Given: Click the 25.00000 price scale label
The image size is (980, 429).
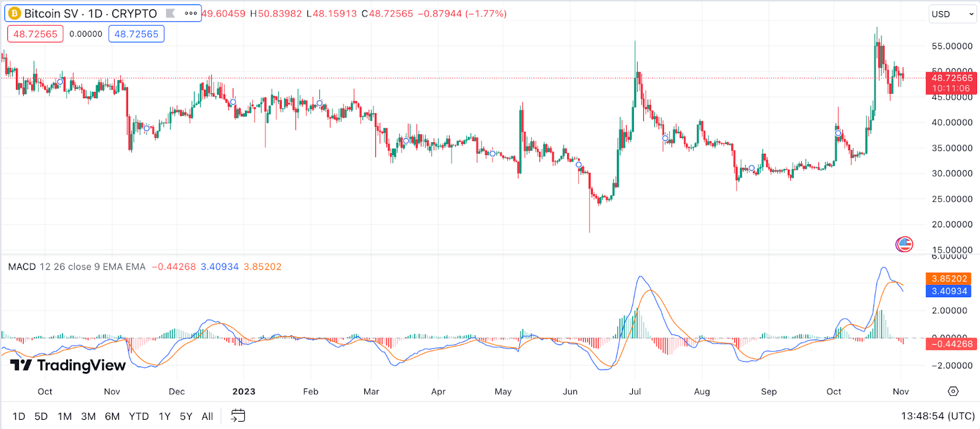Looking at the screenshot, I should (x=952, y=199).
